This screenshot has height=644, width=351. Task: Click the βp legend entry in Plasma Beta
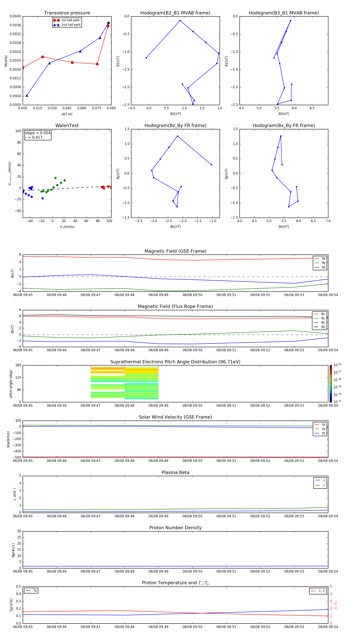[320, 480]
